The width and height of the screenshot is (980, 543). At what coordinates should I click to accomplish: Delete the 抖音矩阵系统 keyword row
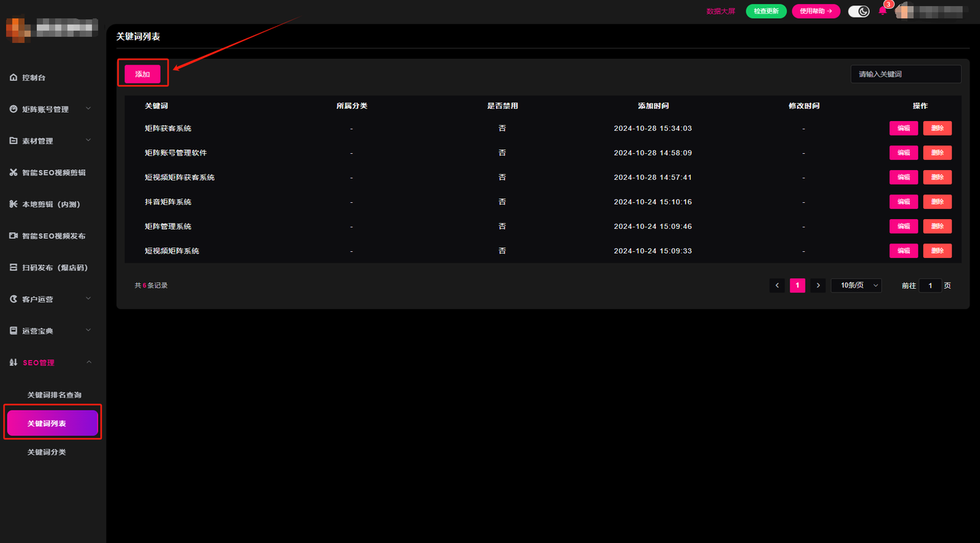[x=937, y=202]
